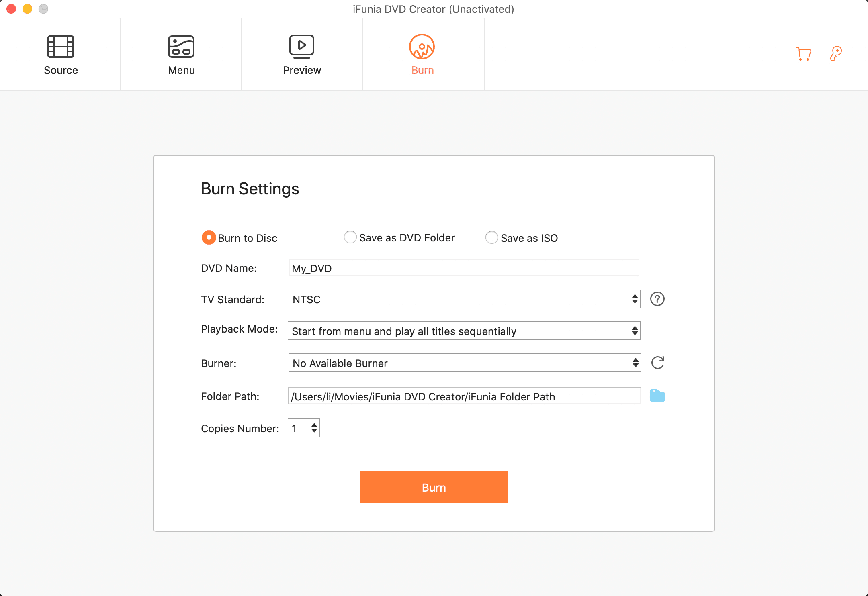Expand the Playback Mode dropdown
868x596 pixels.
pyautogui.click(x=464, y=331)
